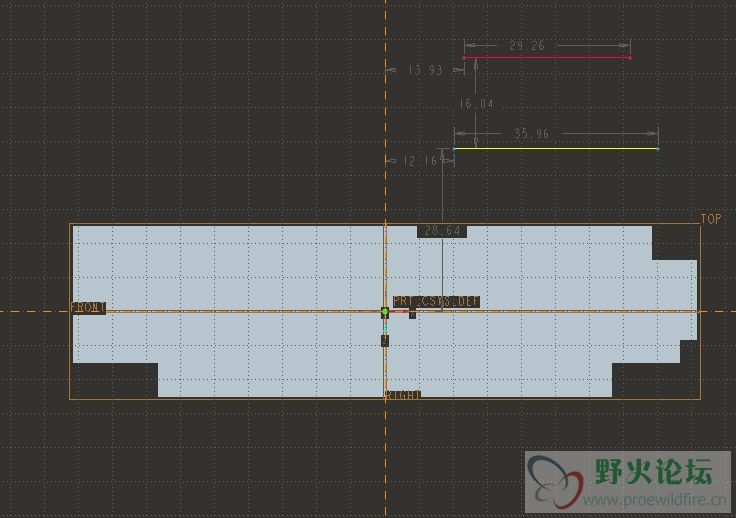Select the 13.93 dimension value
Viewport: 736px width, 518px height.
[425, 70]
